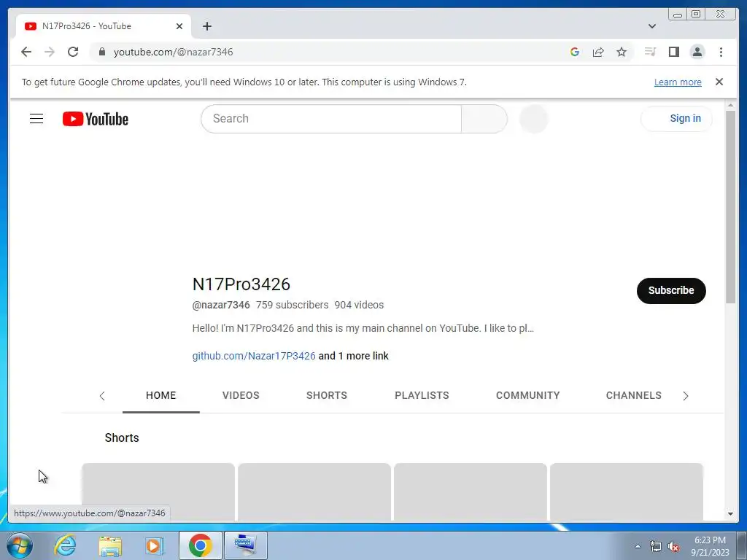Screen dimensions: 747x560
Task: Click the network tray icon
Action: click(x=656, y=547)
